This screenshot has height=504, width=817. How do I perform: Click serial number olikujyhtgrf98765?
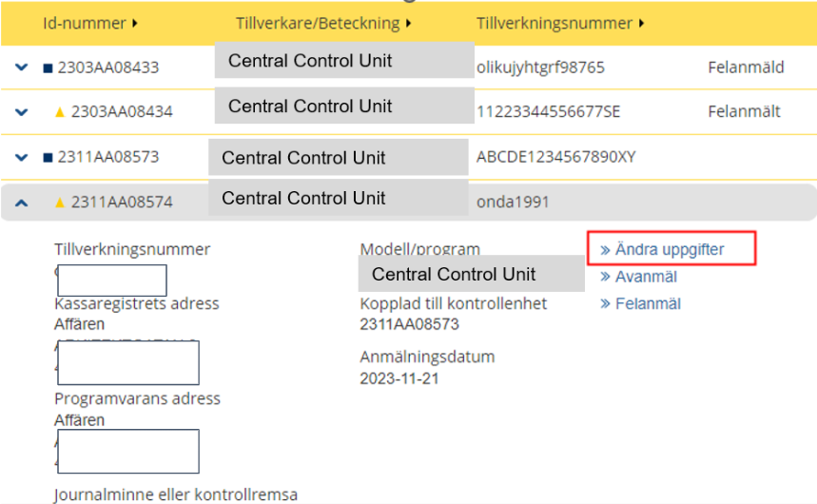pos(540,68)
